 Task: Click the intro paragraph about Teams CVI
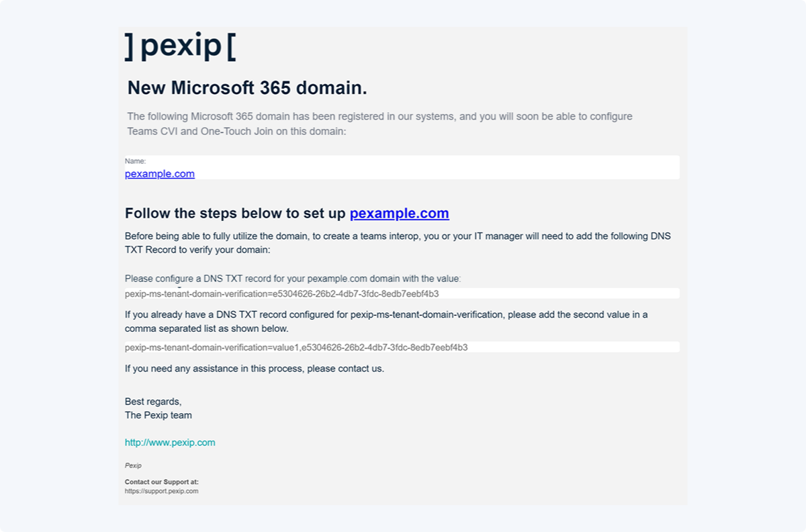pyautogui.click(x=379, y=124)
